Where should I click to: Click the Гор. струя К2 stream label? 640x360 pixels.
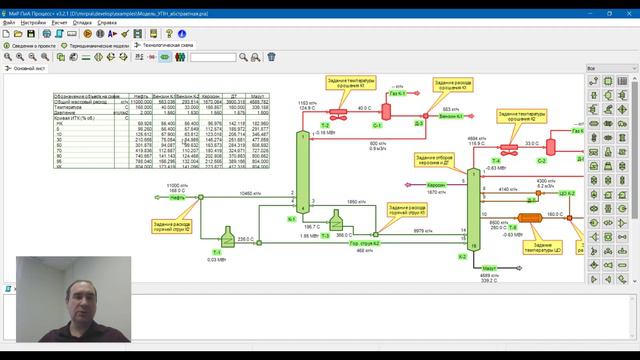tap(364, 243)
